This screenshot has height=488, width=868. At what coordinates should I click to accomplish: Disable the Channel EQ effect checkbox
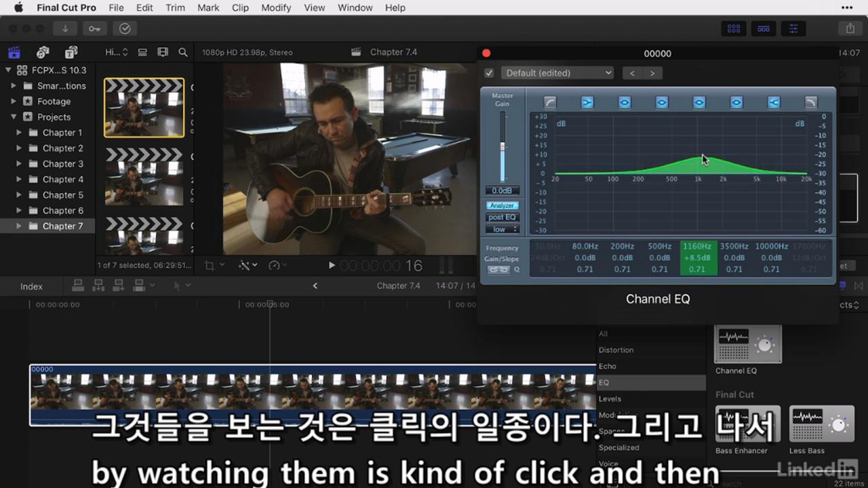tap(489, 73)
